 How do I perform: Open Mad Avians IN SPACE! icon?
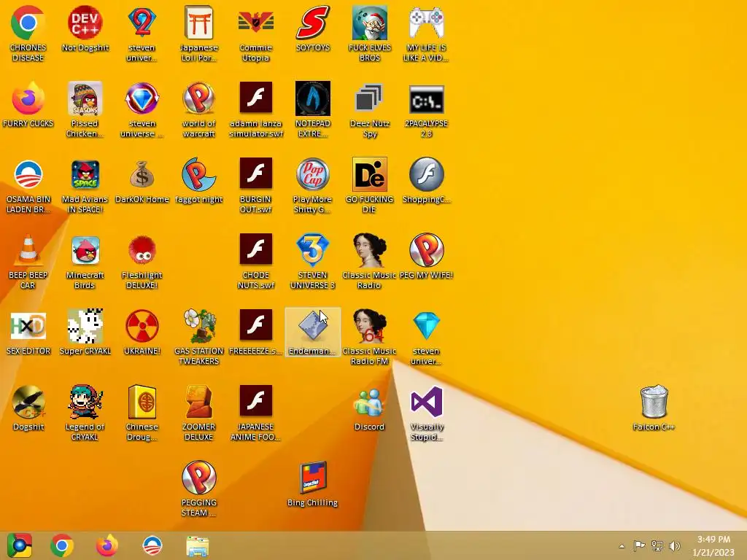click(85, 175)
